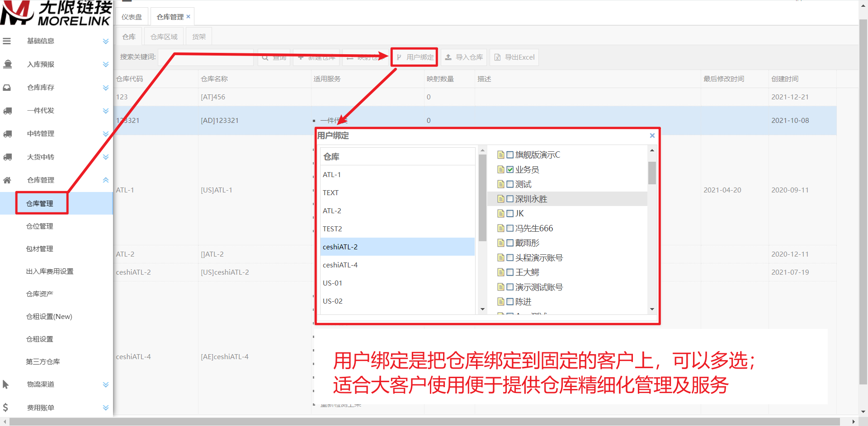
Task: Select the 戴雨彤 checkbox
Action: click(510, 243)
